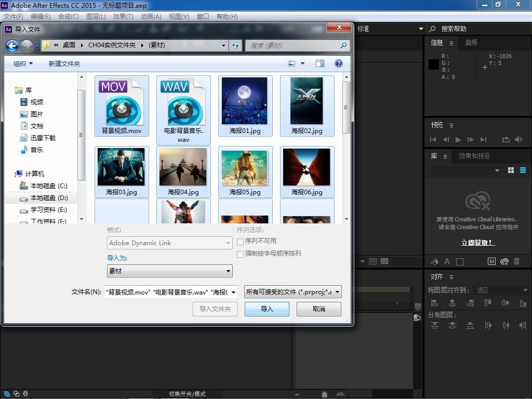Open the 动画(A) menu
This screenshot has height=399, width=532.
point(151,17)
